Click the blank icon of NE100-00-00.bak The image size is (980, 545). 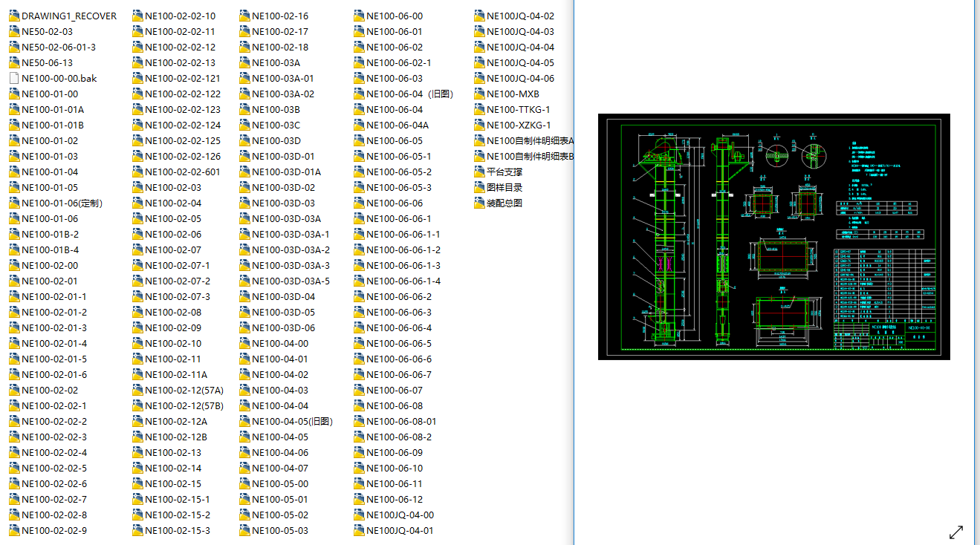14,78
